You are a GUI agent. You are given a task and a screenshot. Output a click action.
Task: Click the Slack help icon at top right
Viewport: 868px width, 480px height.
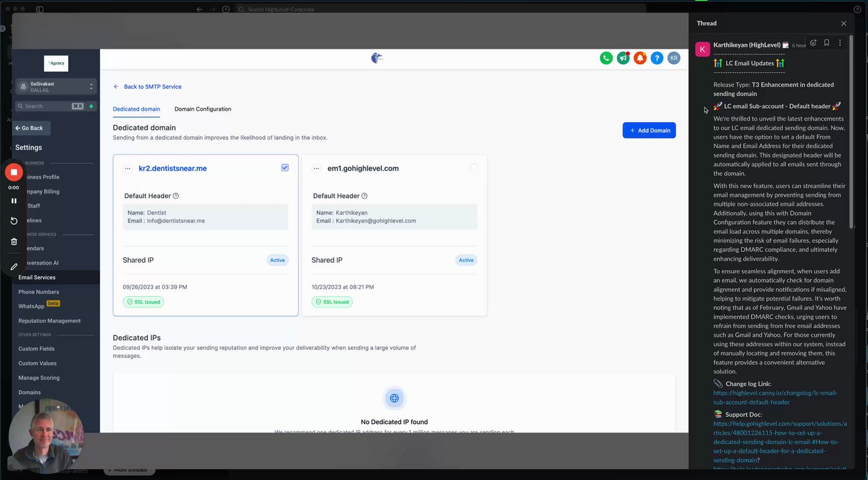click(857, 9)
